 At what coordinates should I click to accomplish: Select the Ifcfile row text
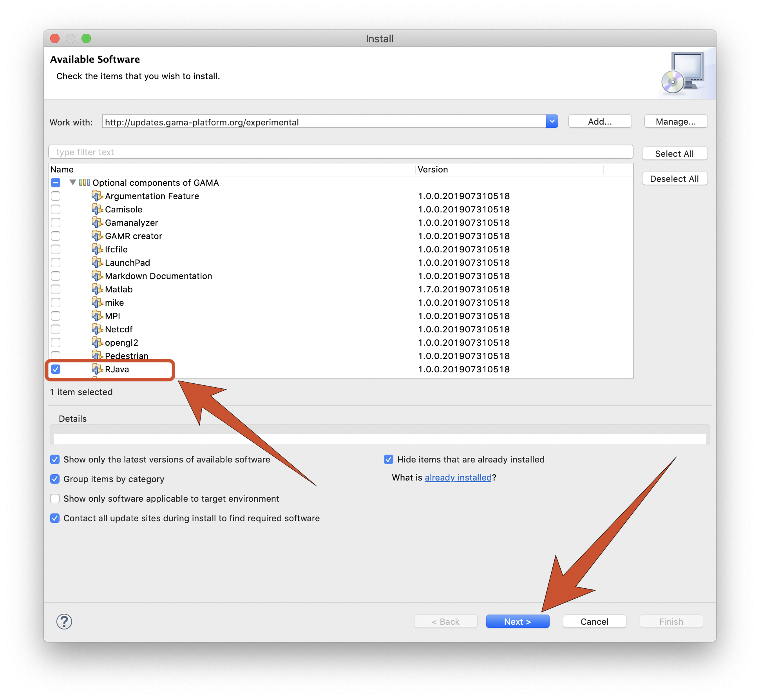116,249
